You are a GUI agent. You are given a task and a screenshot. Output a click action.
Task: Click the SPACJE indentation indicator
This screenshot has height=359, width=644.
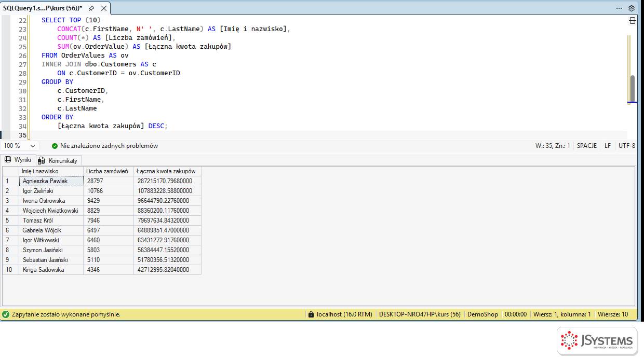point(587,146)
